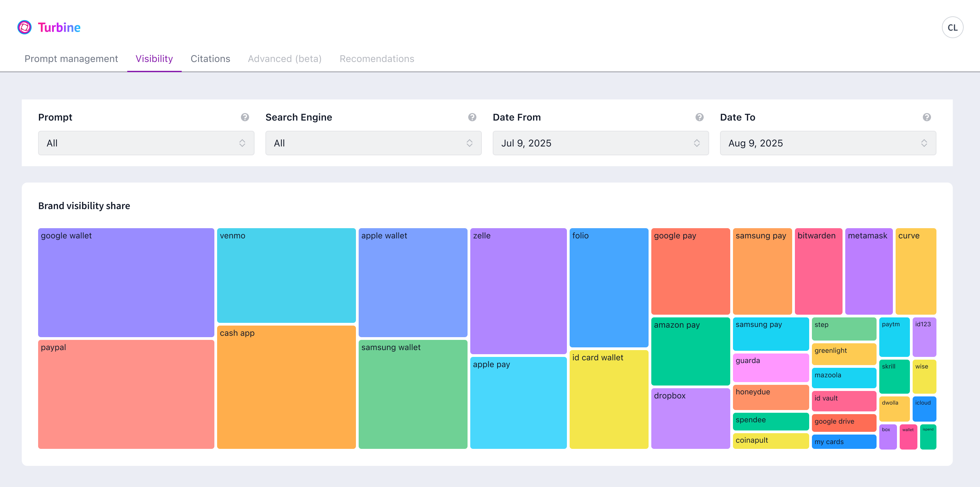Click the small box treemap tile
Image resolution: width=980 pixels, height=487 pixels.
pos(888,437)
